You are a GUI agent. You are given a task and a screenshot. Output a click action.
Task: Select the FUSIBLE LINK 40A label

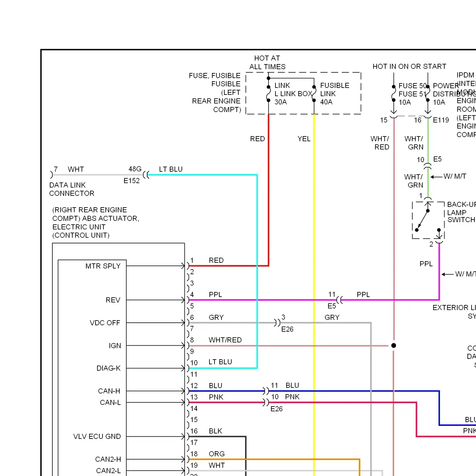pyautogui.click(x=334, y=94)
